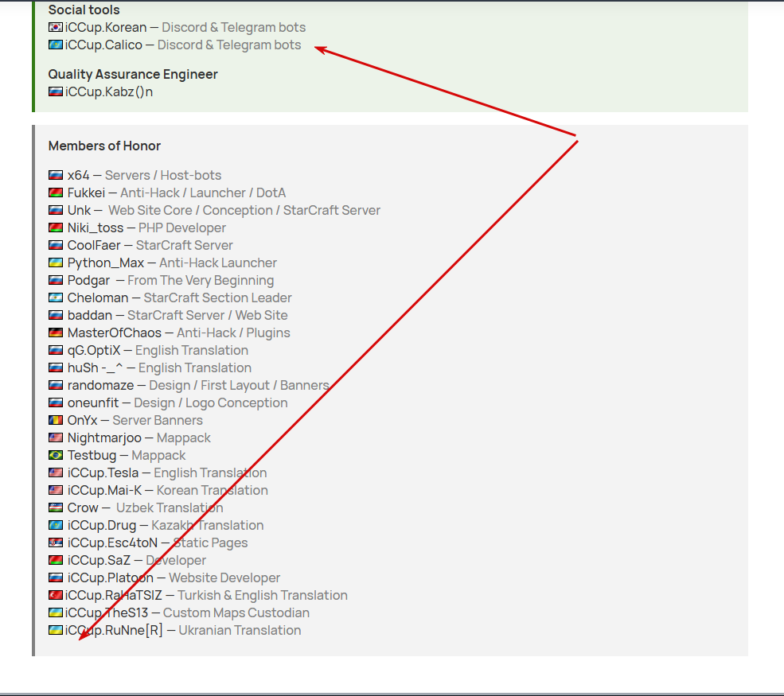Click the name Nightmarjoo

pyautogui.click(x=104, y=437)
